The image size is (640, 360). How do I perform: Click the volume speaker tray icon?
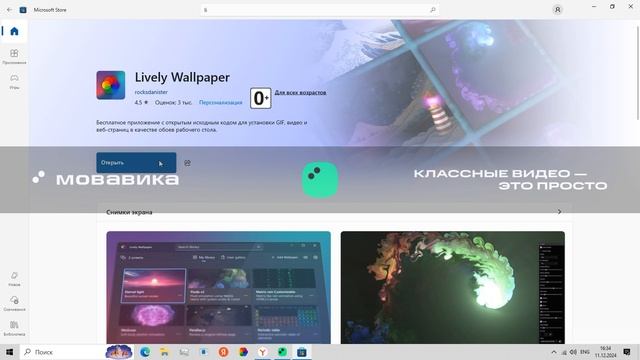[x=573, y=352]
